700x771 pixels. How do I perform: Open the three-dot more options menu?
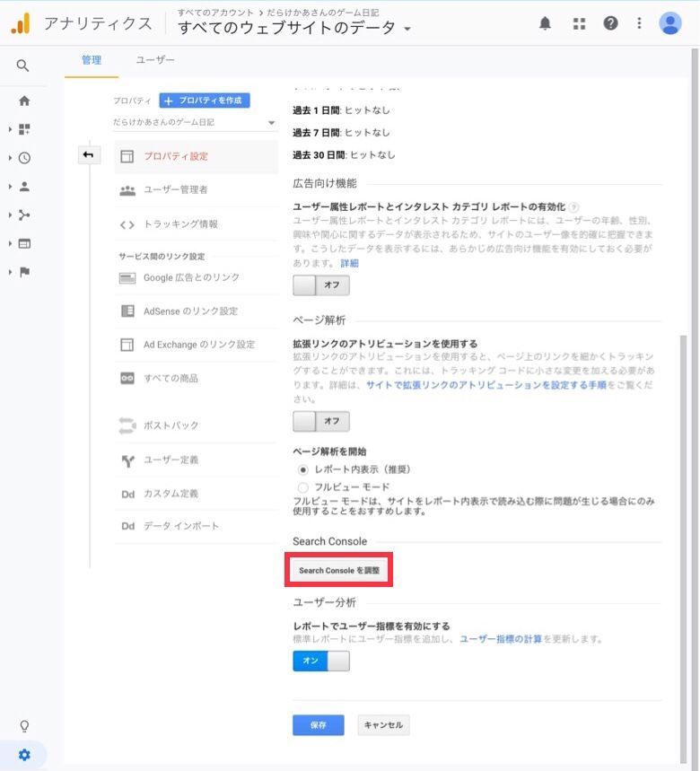(x=639, y=23)
